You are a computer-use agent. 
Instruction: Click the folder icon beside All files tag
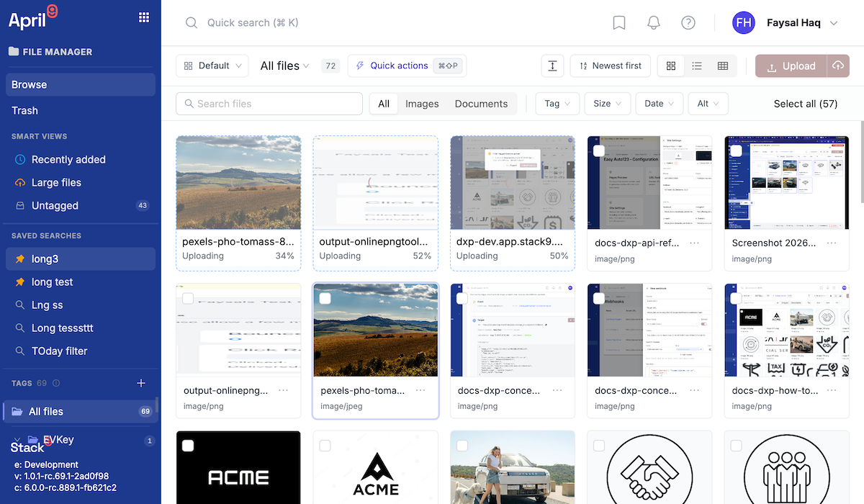pyautogui.click(x=17, y=412)
